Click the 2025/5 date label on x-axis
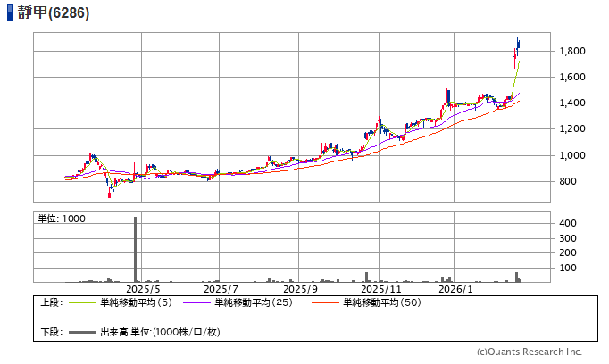Image resolution: width=609 pixels, height=364 pixels. pos(143,289)
